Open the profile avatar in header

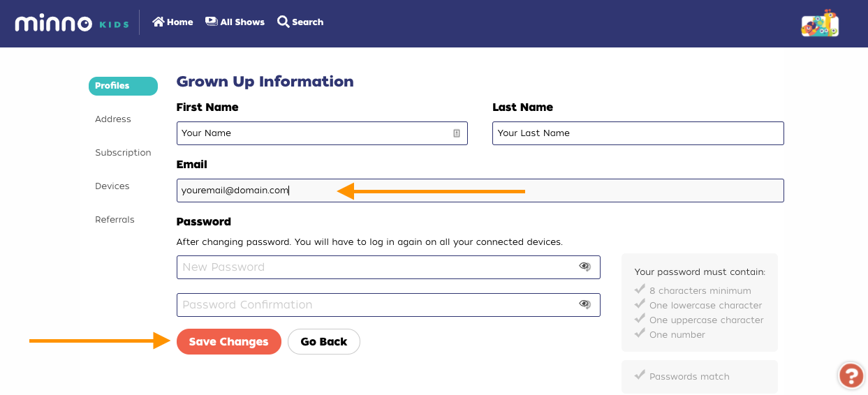[819, 24]
